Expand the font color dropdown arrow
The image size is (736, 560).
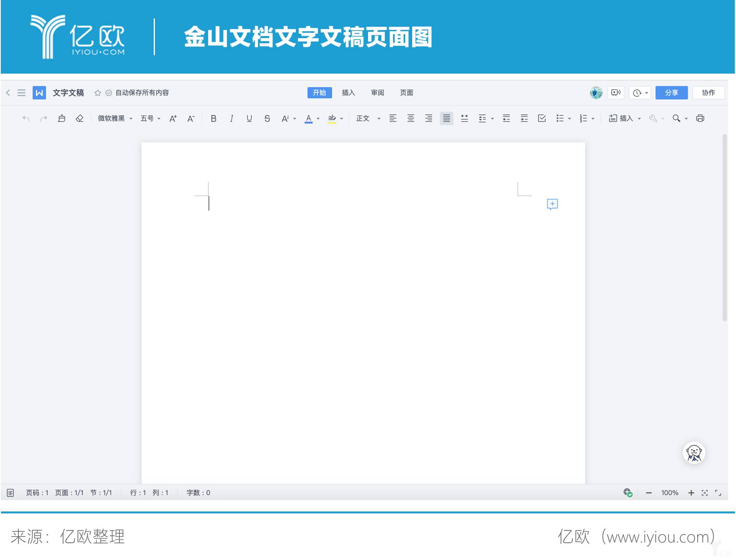[x=318, y=119]
